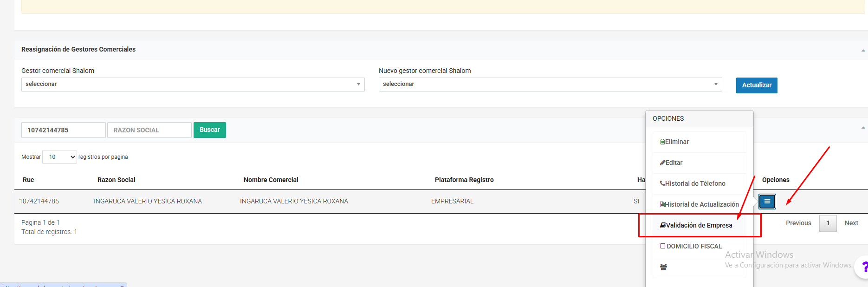Open the purple question mark help bubble
The width and height of the screenshot is (868, 287).
coord(863,267)
